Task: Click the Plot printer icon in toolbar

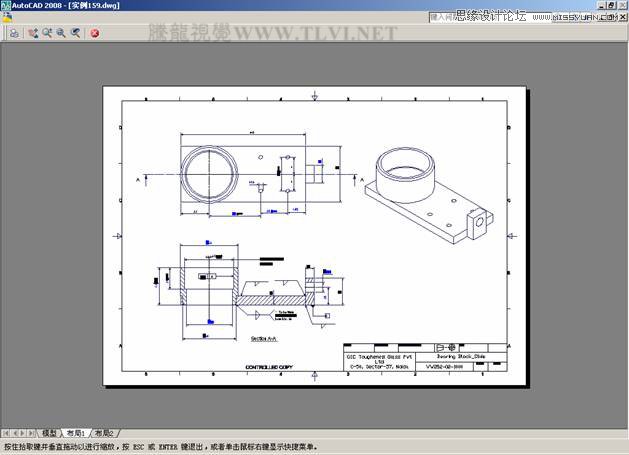Action: (x=14, y=33)
